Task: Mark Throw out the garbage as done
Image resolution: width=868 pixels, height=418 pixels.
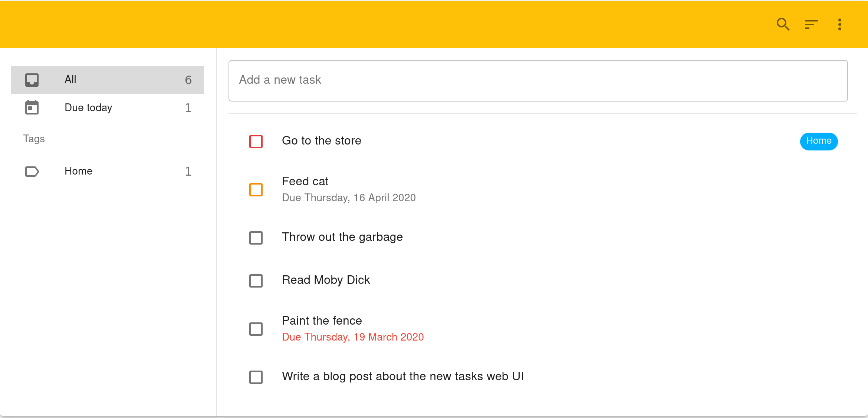Action: (x=256, y=238)
